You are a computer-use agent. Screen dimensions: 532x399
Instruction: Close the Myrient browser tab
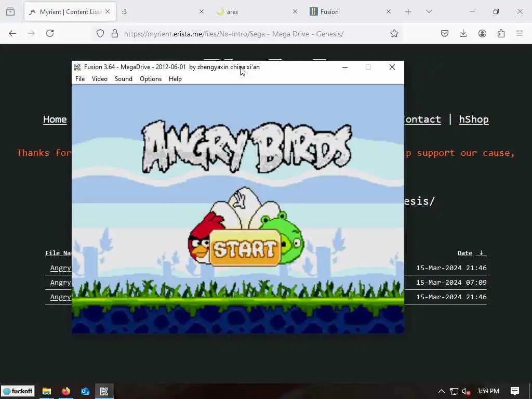click(x=108, y=11)
